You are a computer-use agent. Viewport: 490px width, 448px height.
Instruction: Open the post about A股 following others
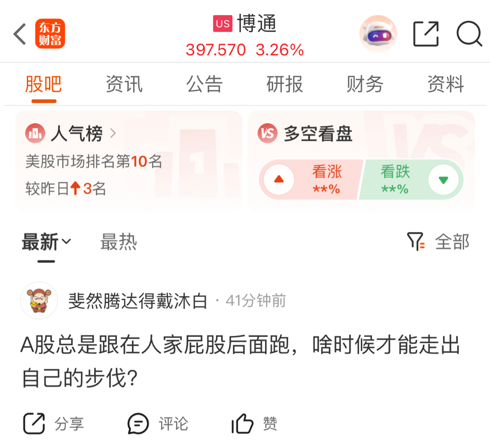point(240,361)
